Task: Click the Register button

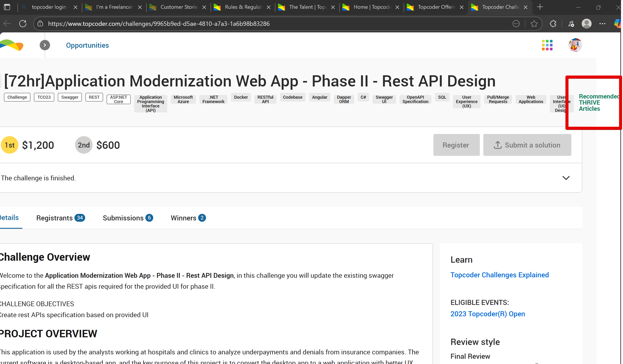Action: (x=456, y=145)
